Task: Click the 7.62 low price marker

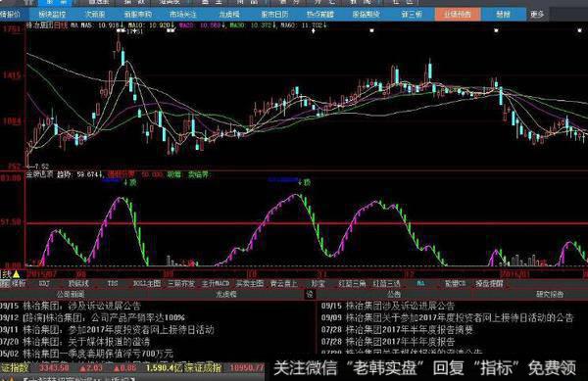Action: [x=40, y=166]
